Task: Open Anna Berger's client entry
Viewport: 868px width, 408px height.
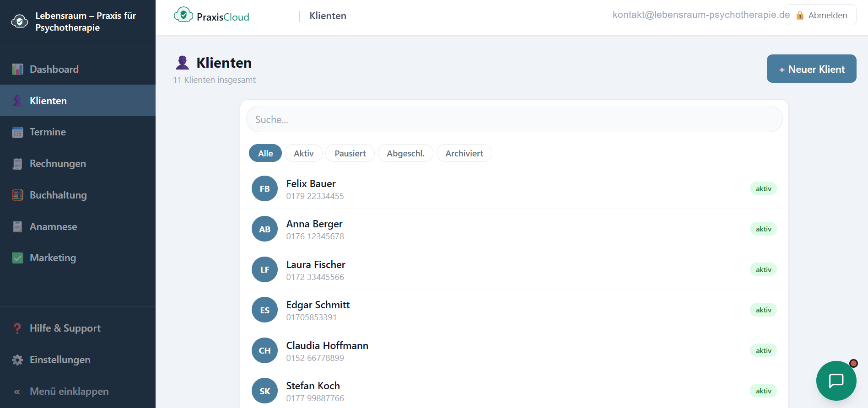Action: tap(514, 229)
